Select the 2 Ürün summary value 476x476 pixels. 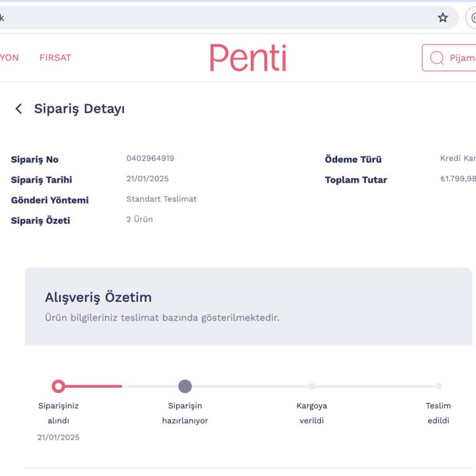pos(139,219)
